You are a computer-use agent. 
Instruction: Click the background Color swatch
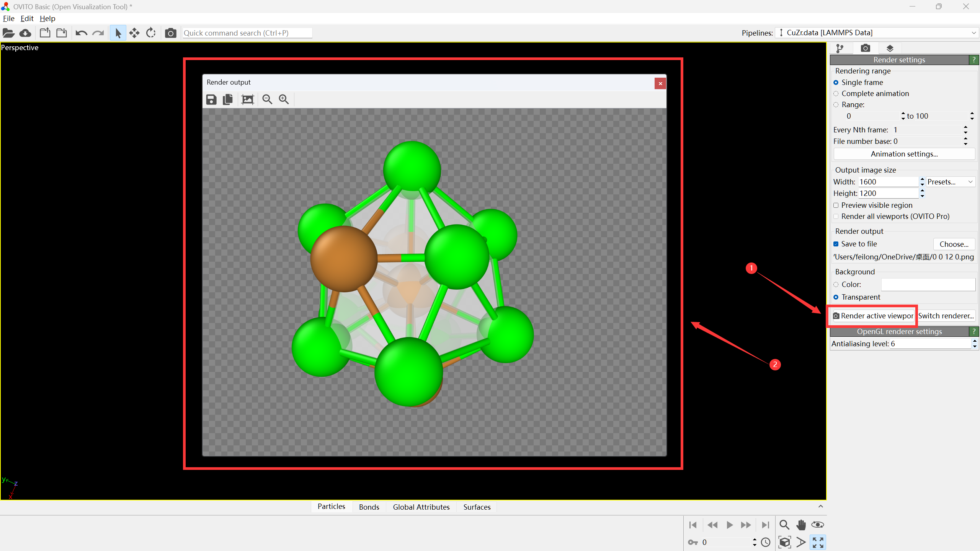(928, 285)
